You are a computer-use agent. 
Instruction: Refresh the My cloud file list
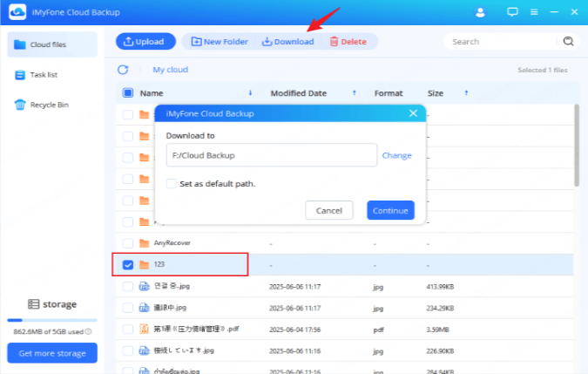123,70
